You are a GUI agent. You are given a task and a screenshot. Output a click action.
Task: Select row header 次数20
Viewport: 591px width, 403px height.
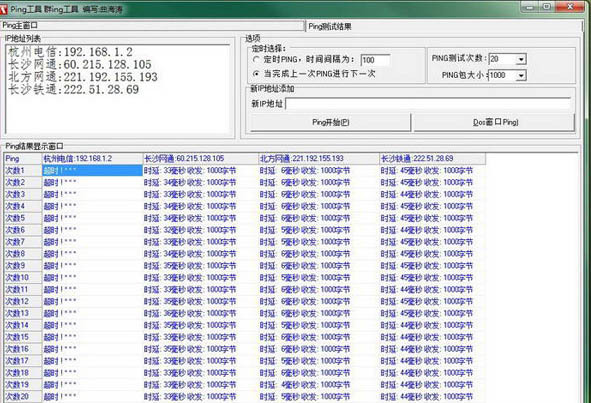[23, 397]
